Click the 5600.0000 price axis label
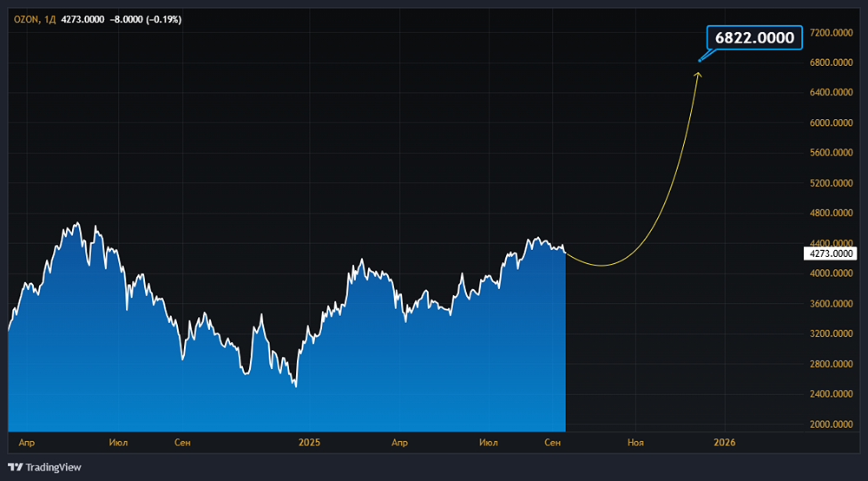The width and height of the screenshot is (868, 481). click(831, 153)
